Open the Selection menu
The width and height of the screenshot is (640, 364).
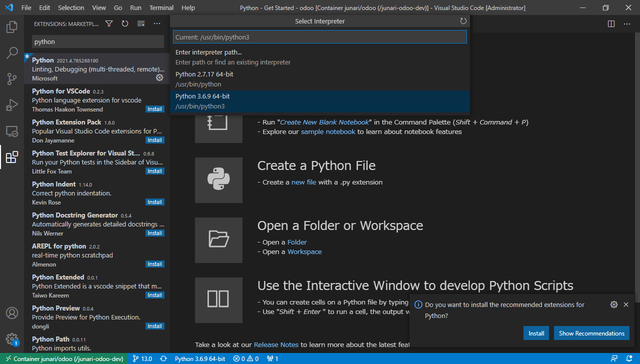pos(71,7)
